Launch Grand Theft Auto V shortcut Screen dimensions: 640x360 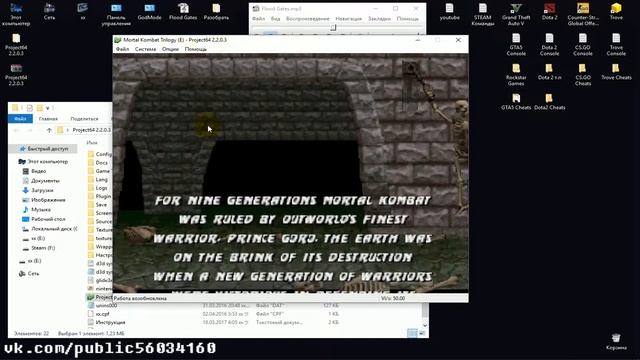click(516, 14)
